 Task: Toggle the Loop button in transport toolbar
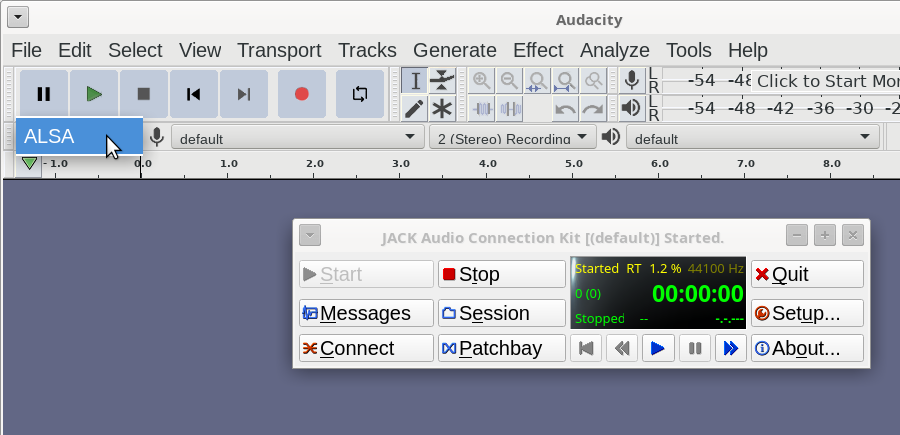point(360,94)
